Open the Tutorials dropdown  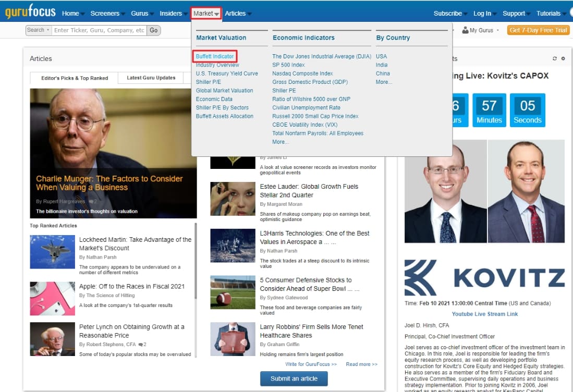551,14
